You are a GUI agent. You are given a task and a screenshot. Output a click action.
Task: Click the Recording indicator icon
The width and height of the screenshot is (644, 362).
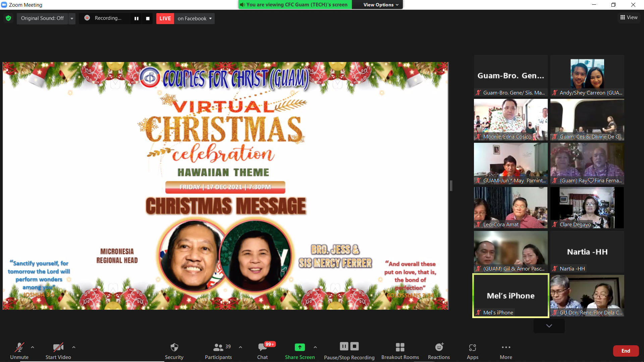point(87,18)
